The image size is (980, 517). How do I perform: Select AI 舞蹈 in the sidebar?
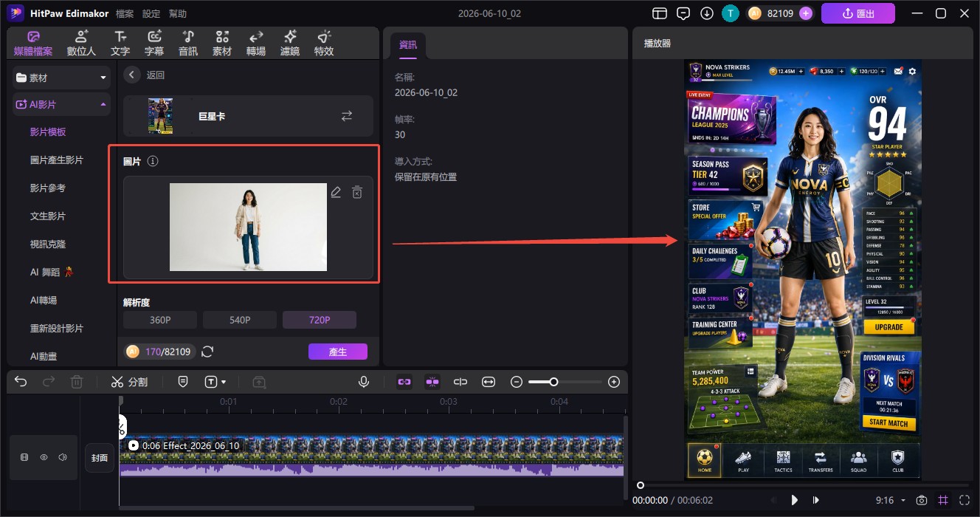click(52, 272)
